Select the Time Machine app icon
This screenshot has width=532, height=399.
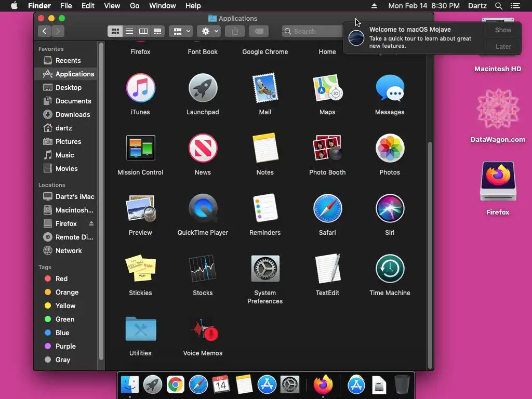(x=390, y=269)
